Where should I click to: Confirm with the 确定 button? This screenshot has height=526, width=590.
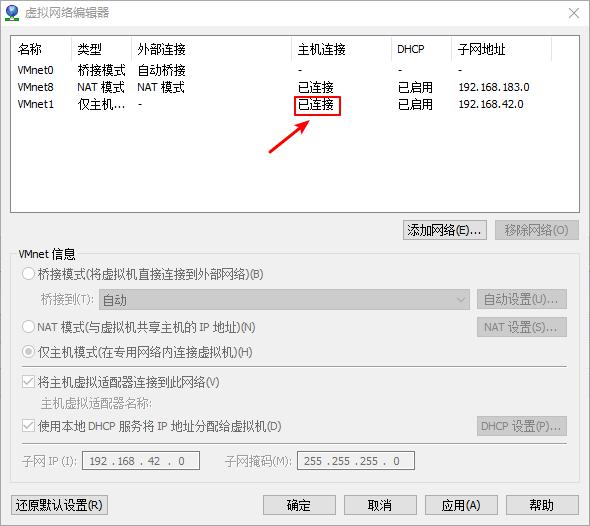299,505
